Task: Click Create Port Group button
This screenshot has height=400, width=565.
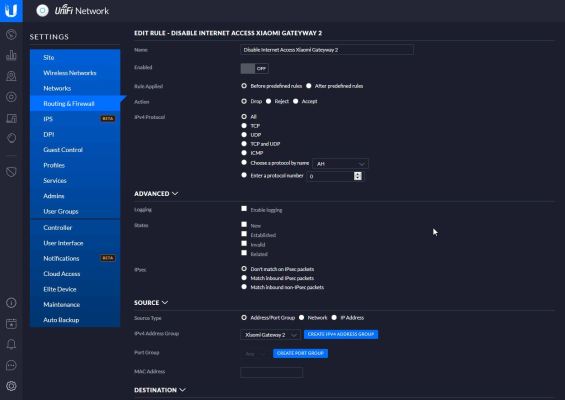Action: [301, 353]
